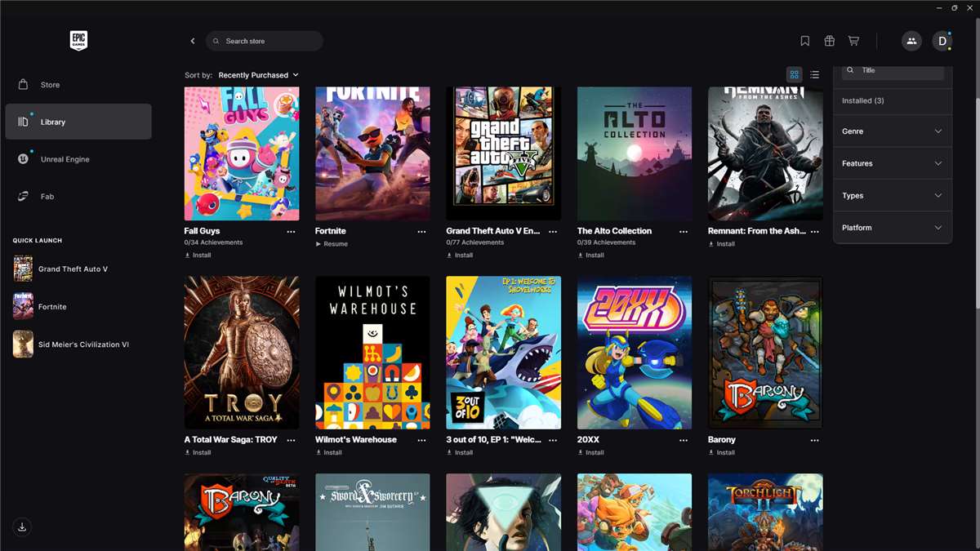Open the shopping cart icon
This screenshot has width=980, height=551.
853,41
